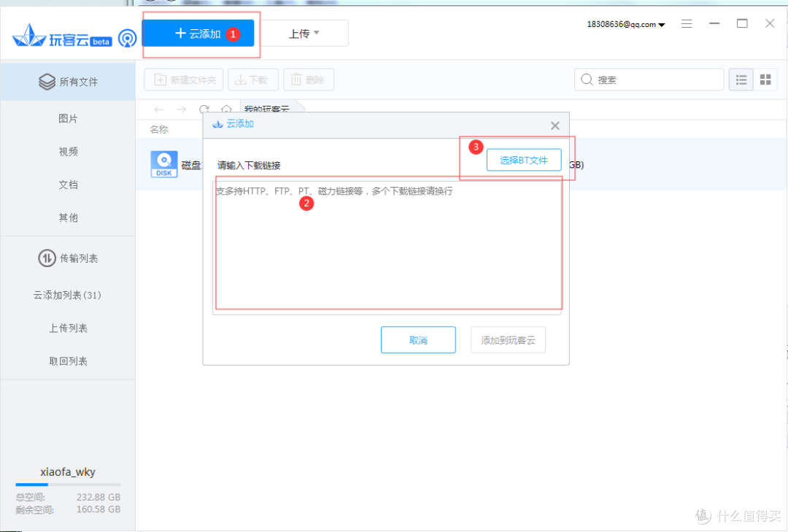Screen dimensions: 788x532
Task: Select 视频 category in sidebar
Action: coord(68,151)
